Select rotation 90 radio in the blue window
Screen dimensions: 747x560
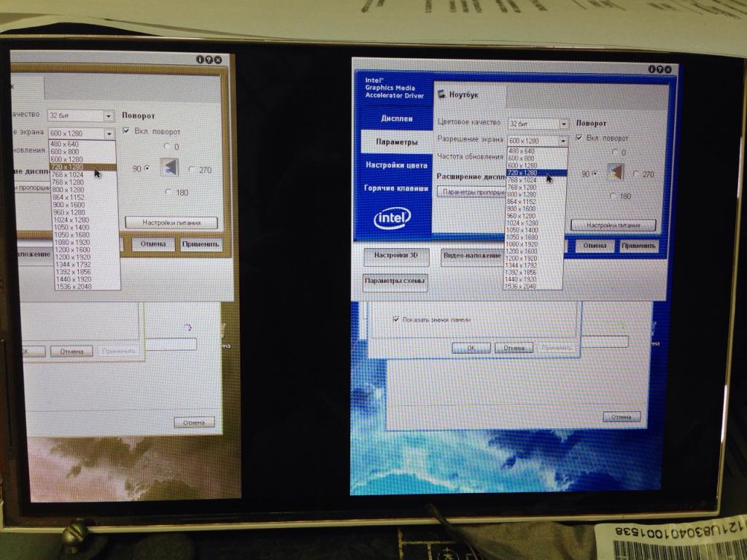pos(594,174)
